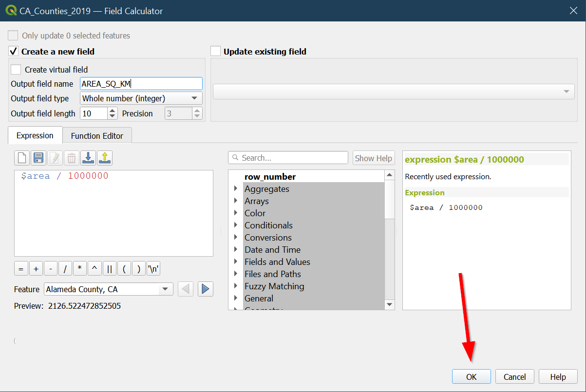Switch to the Function Editor tab
The image size is (586, 392).
pos(97,136)
